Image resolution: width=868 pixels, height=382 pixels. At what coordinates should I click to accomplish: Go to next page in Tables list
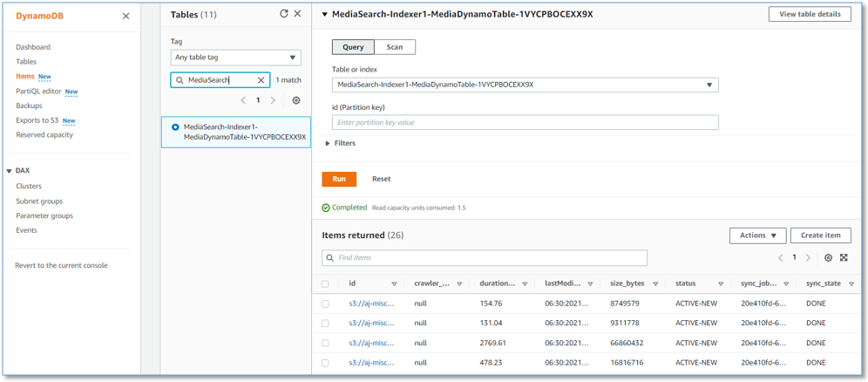[x=273, y=100]
